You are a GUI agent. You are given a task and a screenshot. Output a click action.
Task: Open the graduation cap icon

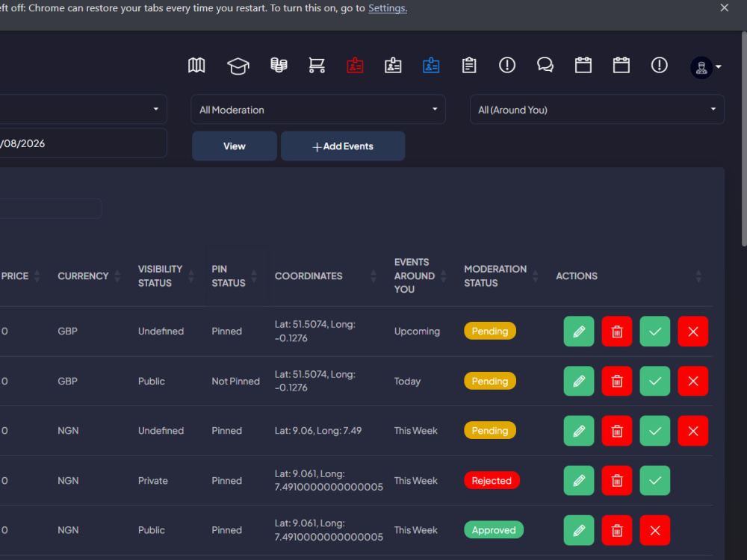pyautogui.click(x=238, y=66)
